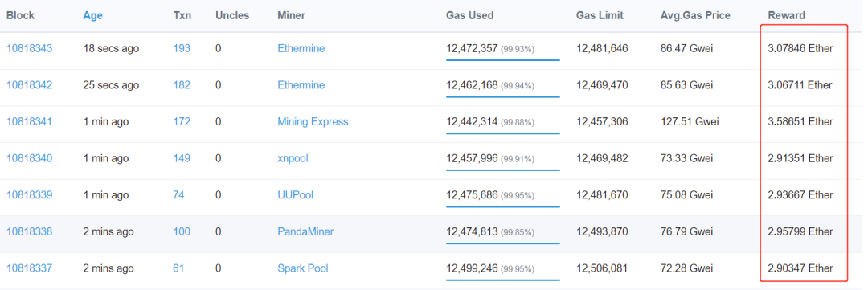This screenshot has height=290, width=868.
Task: View block 10818339 page
Action: pyautogui.click(x=30, y=195)
